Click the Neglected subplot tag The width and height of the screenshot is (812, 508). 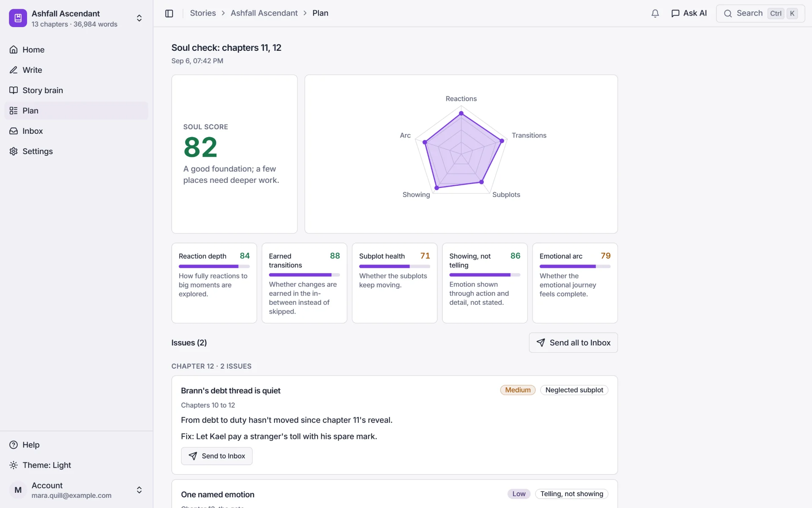click(574, 390)
